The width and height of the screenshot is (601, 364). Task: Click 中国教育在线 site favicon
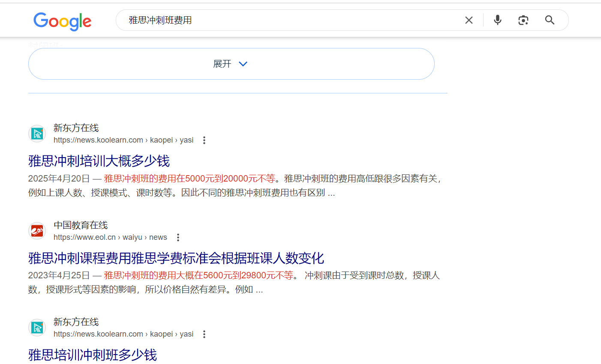click(37, 231)
